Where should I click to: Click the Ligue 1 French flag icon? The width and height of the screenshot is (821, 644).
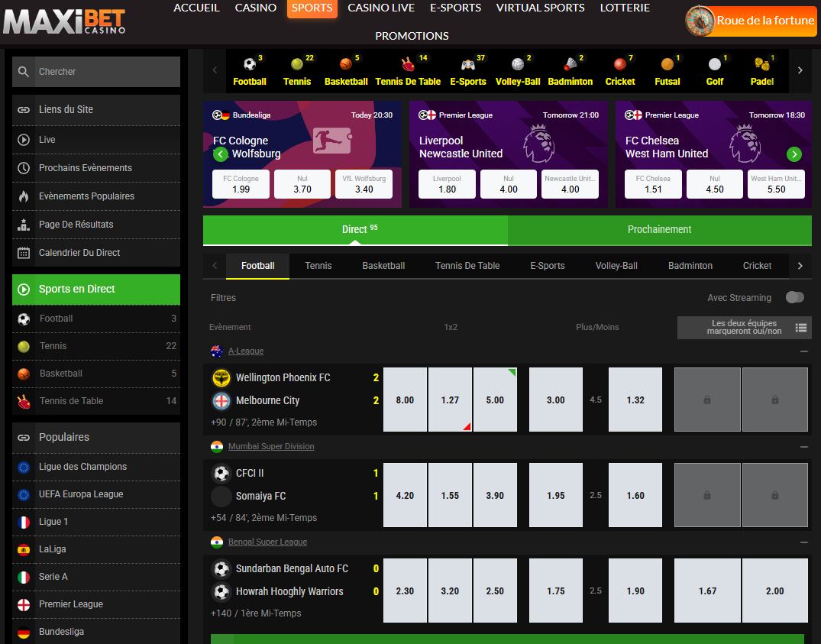click(24, 522)
